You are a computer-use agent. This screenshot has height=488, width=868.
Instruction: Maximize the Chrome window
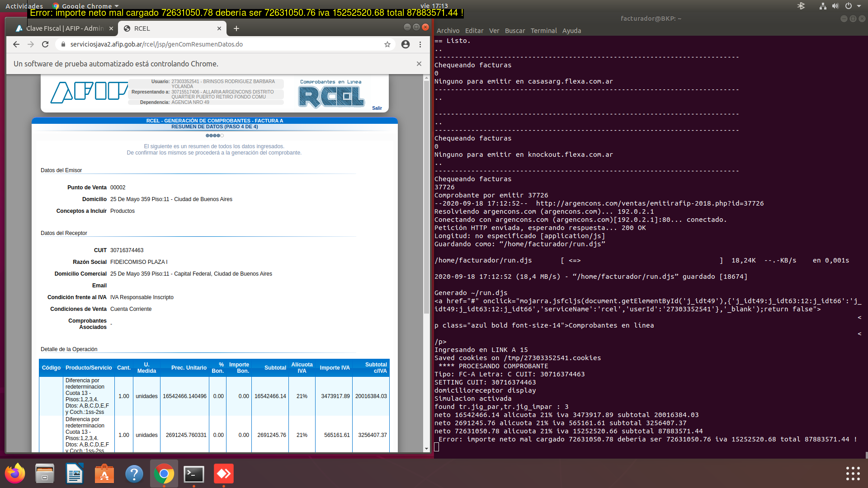pyautogui.click(x=416, y=27)
